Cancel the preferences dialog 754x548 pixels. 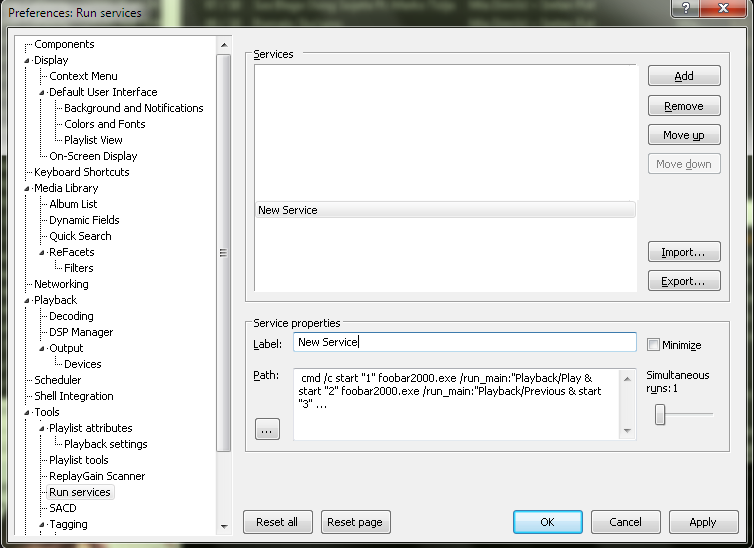point(626,522)
